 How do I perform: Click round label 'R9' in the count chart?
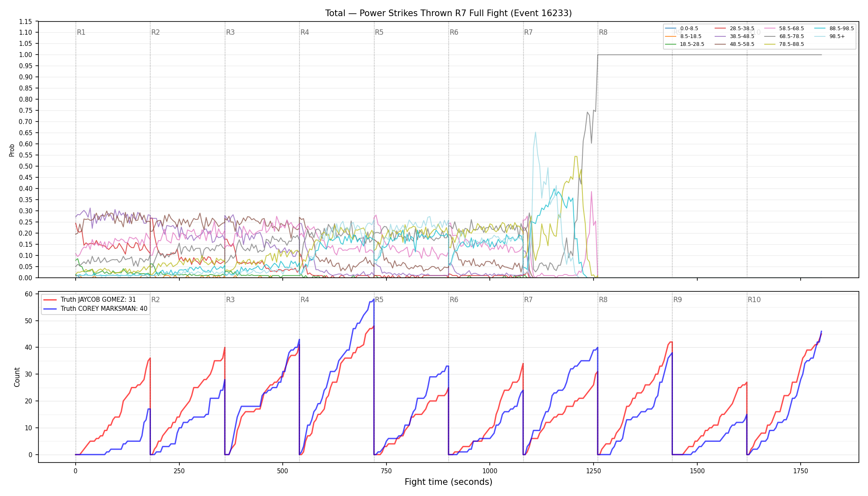click(x=677, y=300)
